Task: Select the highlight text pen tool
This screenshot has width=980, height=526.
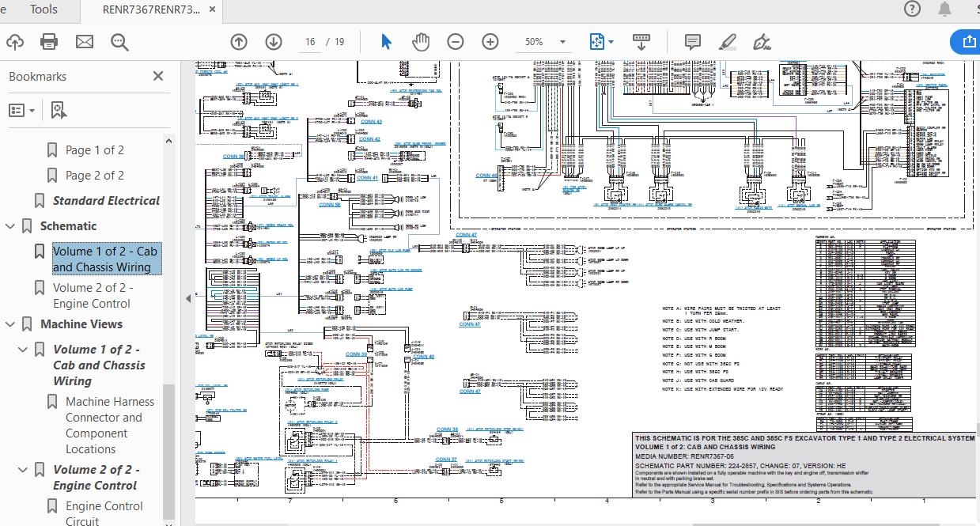Action: tap(728, 42)
